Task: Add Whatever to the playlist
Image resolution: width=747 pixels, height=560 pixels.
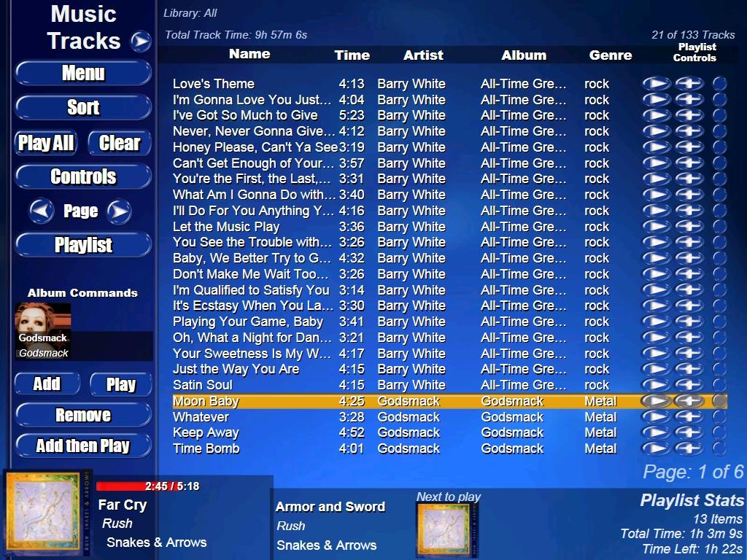Action: 689,417
